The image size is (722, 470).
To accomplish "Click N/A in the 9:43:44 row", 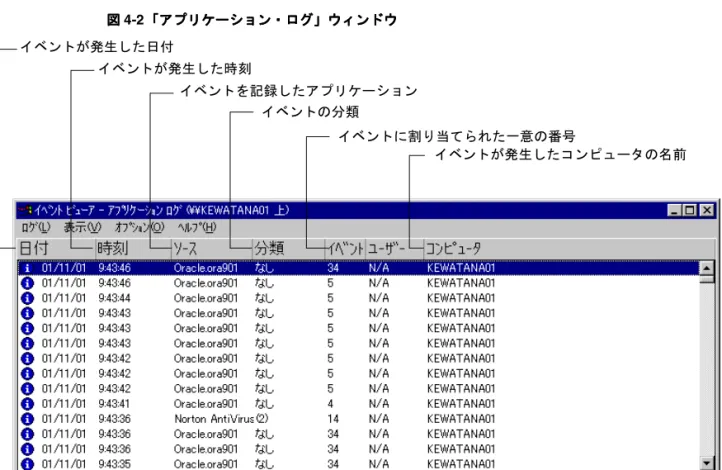I will coord(378,298).
